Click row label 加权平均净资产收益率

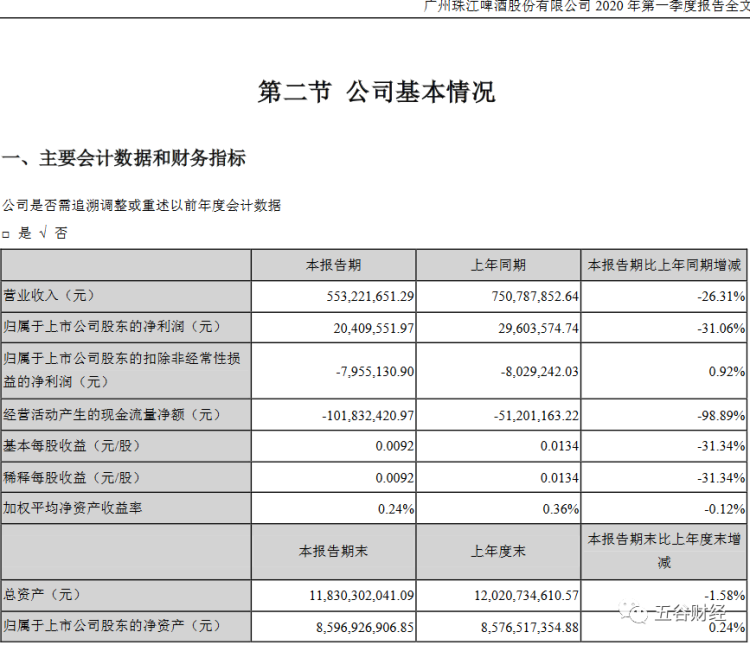coord(73,508)
